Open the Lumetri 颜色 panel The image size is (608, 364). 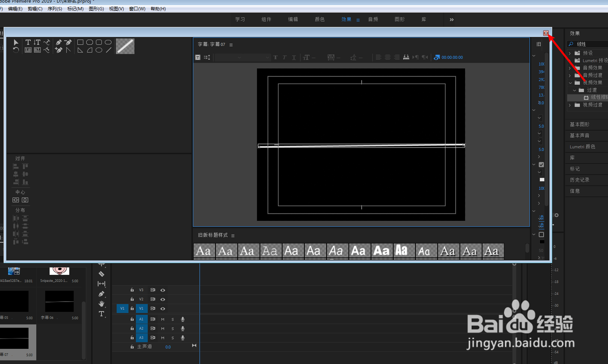click(x=582, y=146)
